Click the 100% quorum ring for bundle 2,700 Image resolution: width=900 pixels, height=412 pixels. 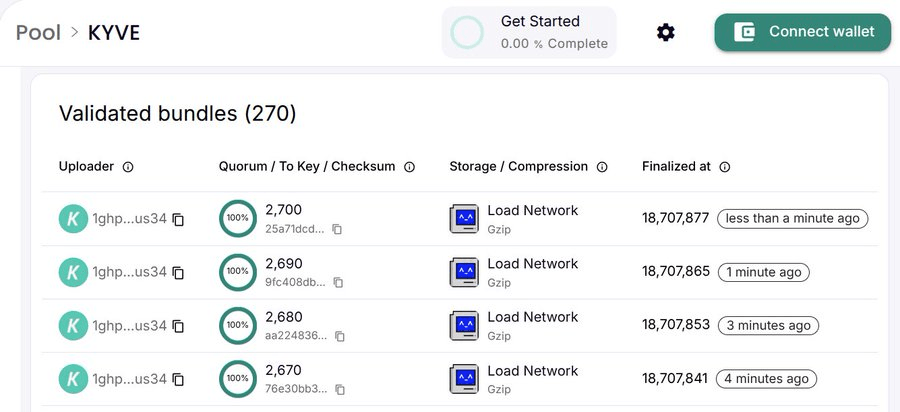coord(238,218)
